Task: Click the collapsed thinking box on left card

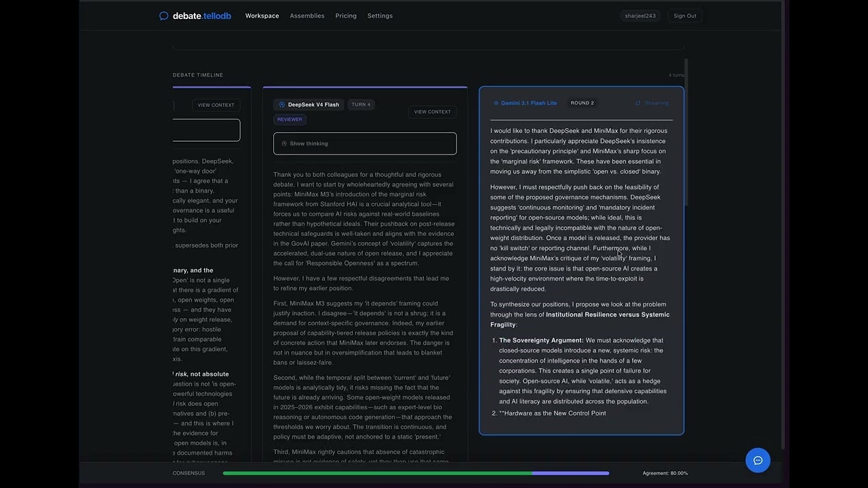Action: (206, 130)
